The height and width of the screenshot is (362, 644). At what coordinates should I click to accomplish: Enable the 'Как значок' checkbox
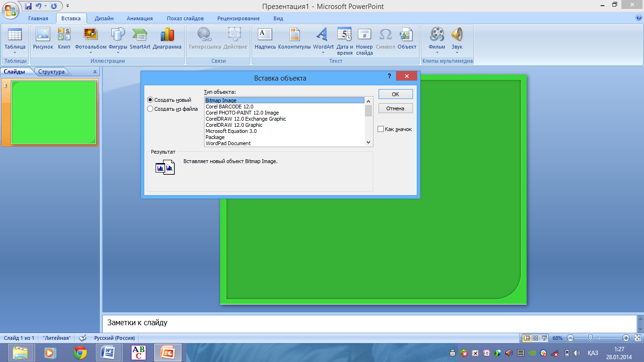coord(380,129)
